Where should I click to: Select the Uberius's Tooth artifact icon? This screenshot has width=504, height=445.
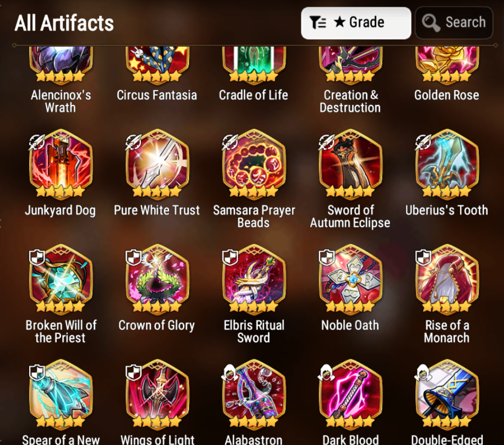tap(447, 163)
